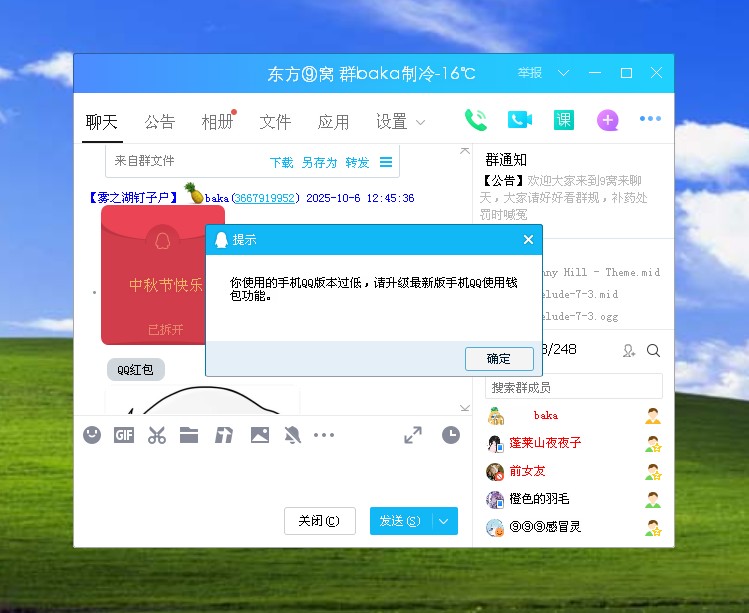749x613 pixels.
Task: Expand the message input area
Action: tap(413, 435)
